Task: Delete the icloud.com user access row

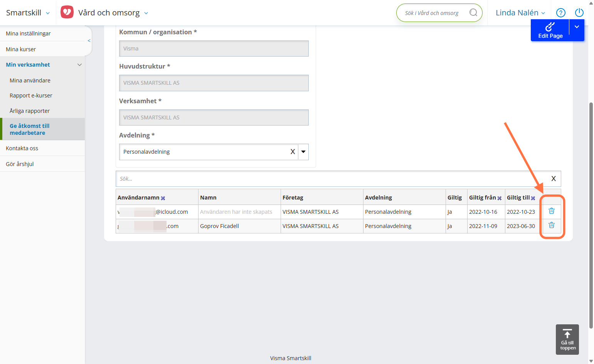Action: [552, 211]
